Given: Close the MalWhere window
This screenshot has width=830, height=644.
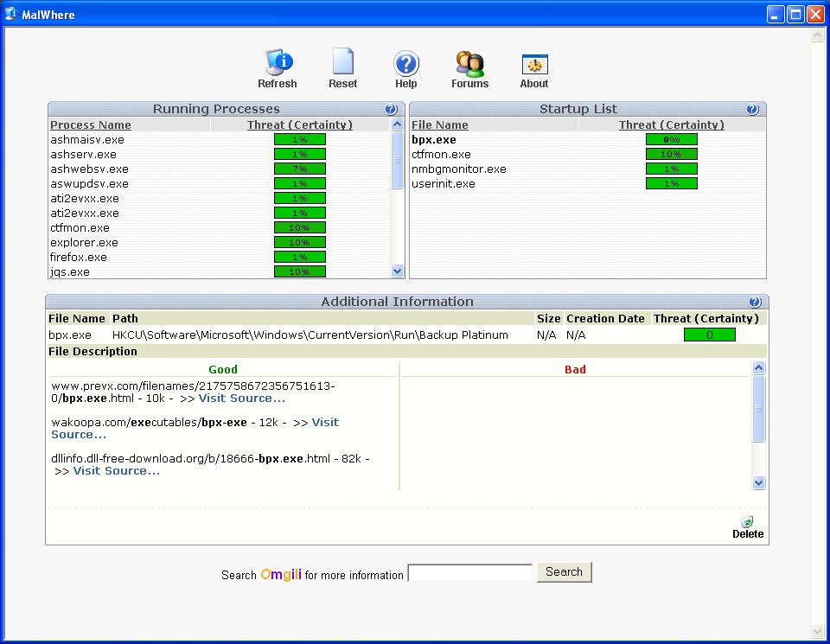Looking at the screenshot, I should click(815, 15).
